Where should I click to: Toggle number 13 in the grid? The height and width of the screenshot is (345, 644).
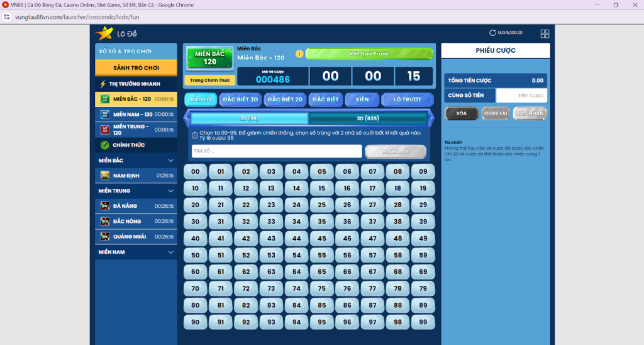[x=271, y=188]
